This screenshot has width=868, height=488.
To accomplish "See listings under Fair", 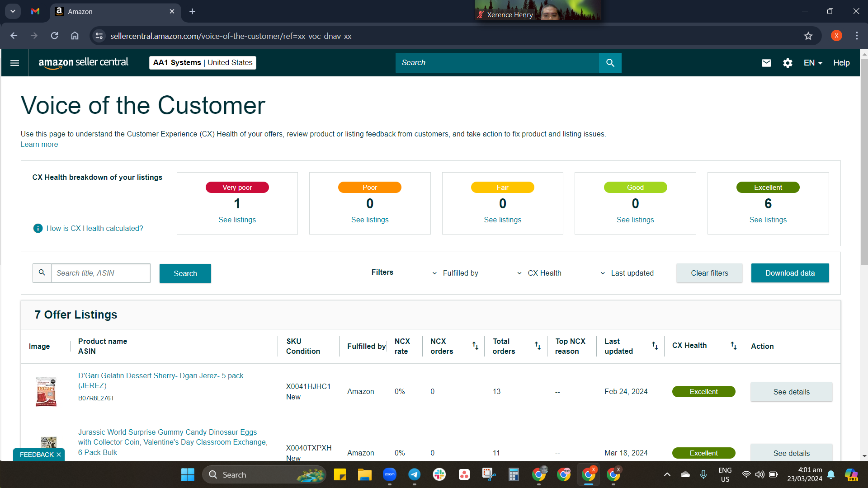I will pos(502,220).
